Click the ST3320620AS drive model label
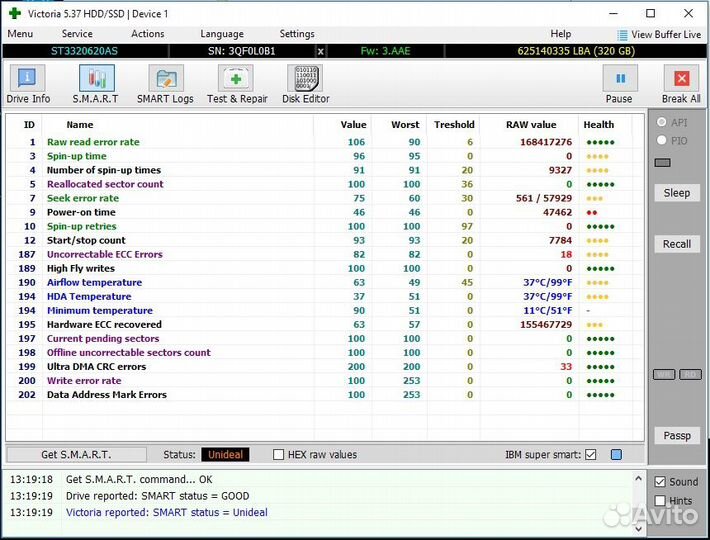 pos(84,51)
